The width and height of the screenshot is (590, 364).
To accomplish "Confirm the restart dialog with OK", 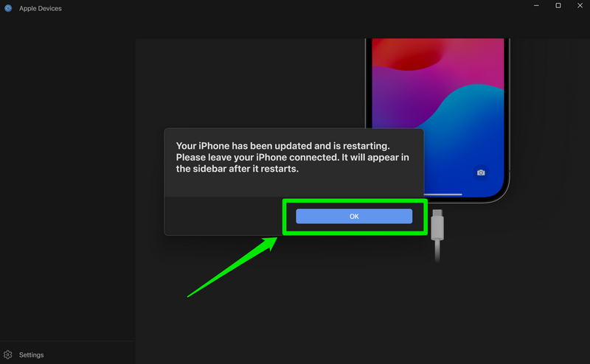I will [x=354, y=216].
